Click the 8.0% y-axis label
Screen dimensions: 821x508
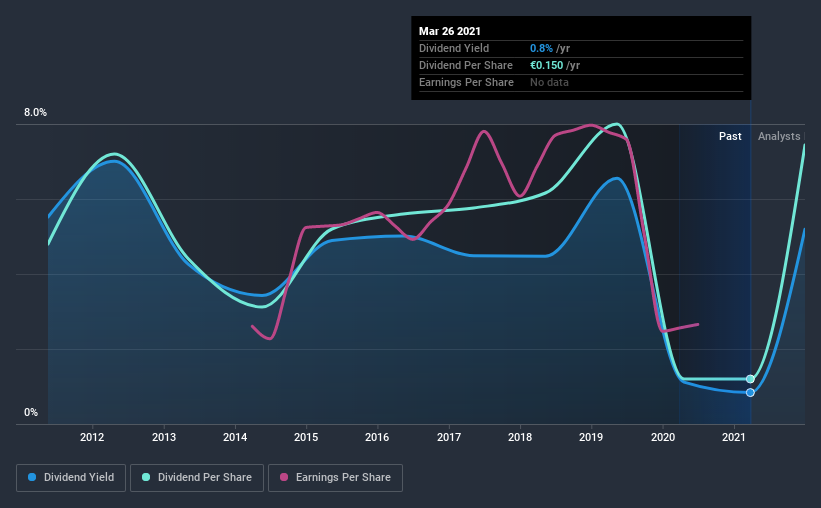tap(35, 113)
